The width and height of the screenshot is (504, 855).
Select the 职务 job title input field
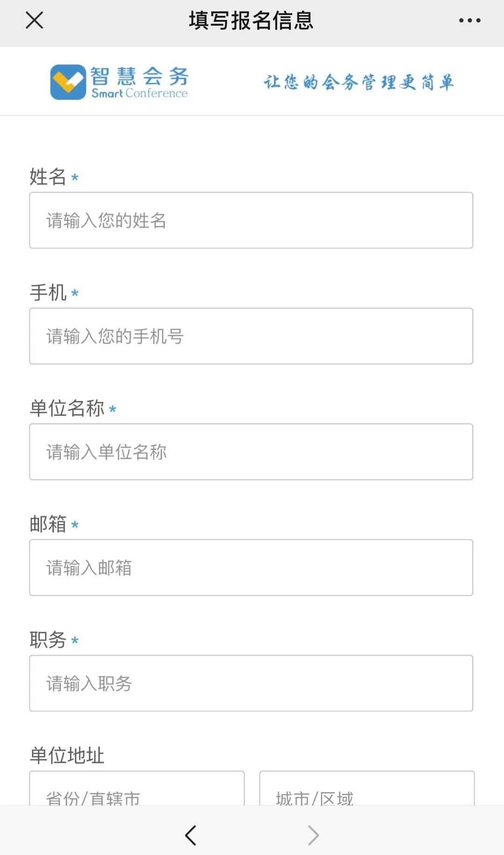251,683
